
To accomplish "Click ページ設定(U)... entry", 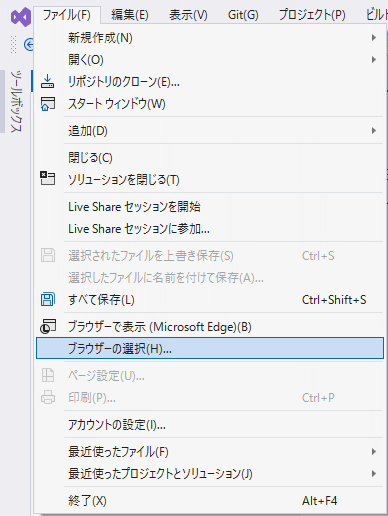I will point(210,376).
